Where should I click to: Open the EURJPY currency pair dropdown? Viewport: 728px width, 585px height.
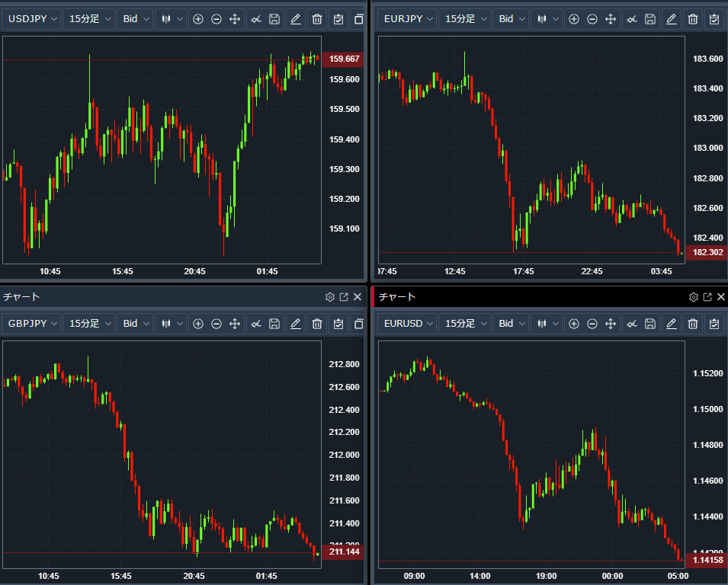408,19
